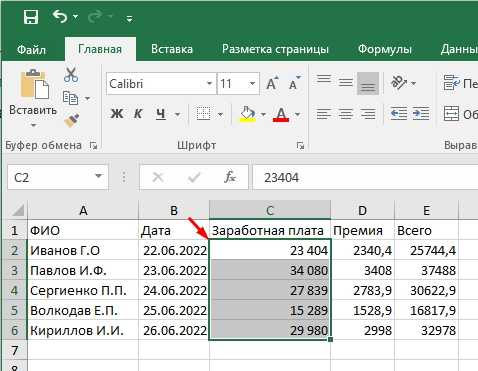Viewport: 478px width, 371px height.
Task: Undo the last action
Action: [x=60, y=16]
